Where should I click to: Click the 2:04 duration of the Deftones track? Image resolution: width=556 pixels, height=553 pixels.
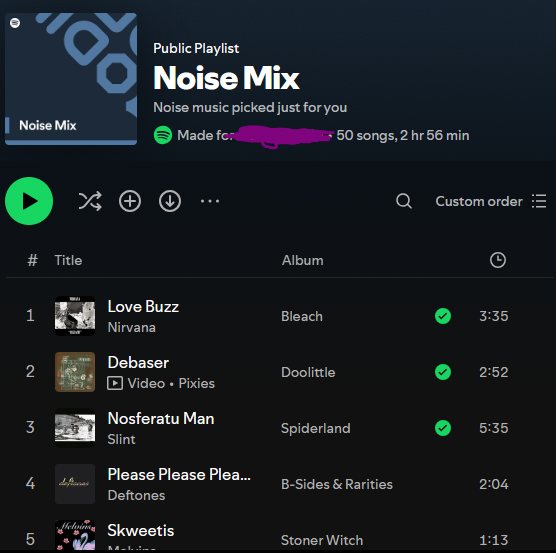point(494,484)
